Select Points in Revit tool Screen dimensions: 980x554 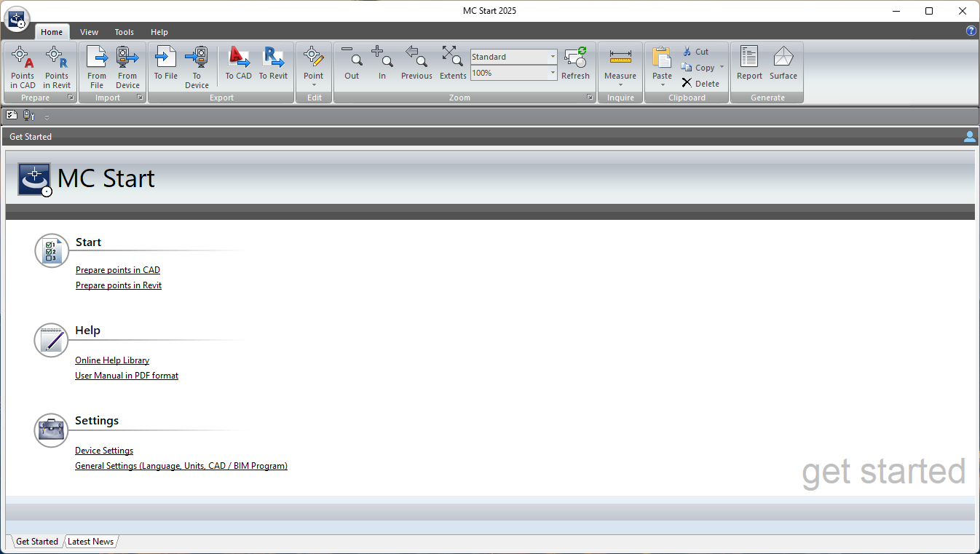57,67
